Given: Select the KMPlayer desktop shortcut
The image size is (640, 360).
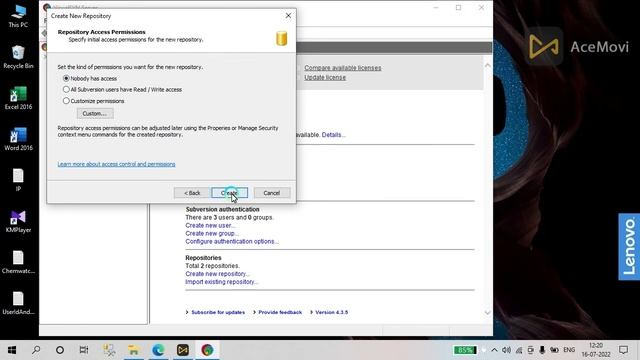Looking at the screenshot, I should click(x=18, y=221).
